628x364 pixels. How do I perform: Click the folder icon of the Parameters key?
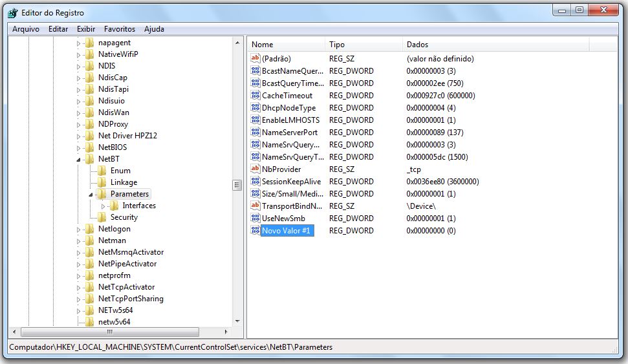[x=102, y=194]
